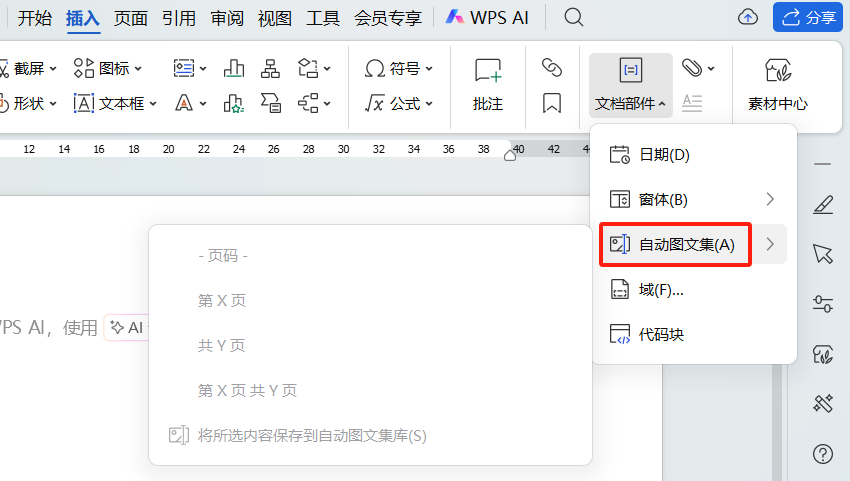Click the bookmark icon in ribbon
The height and width of the screenshot is (481, 850).
(551, 103)
